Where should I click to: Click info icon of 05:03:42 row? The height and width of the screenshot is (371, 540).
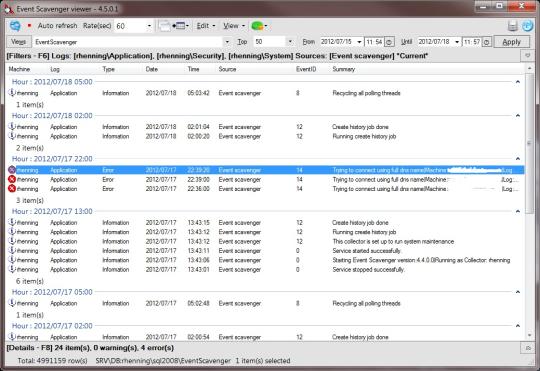[x=12, y=93]
